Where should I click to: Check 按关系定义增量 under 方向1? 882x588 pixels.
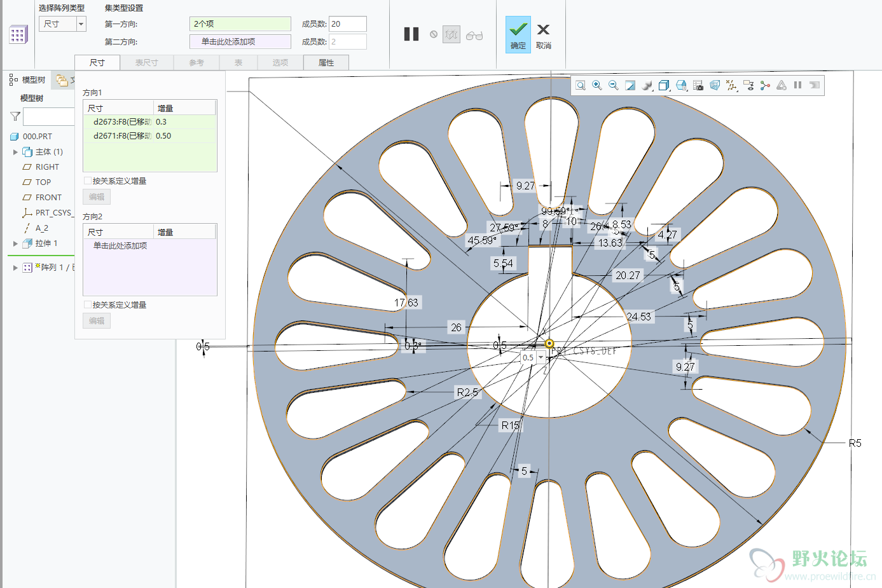tap(88, 181)
